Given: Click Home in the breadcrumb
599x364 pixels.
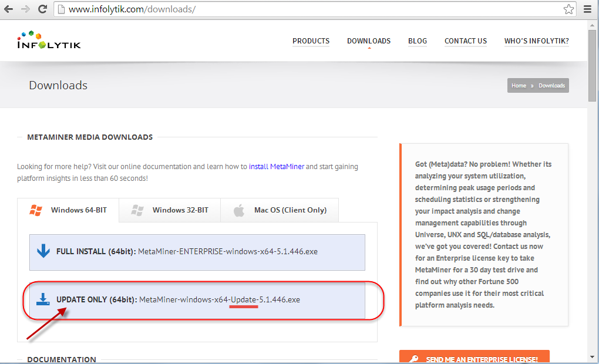Looking at the screenshot, I should click(x=519, y=86).
